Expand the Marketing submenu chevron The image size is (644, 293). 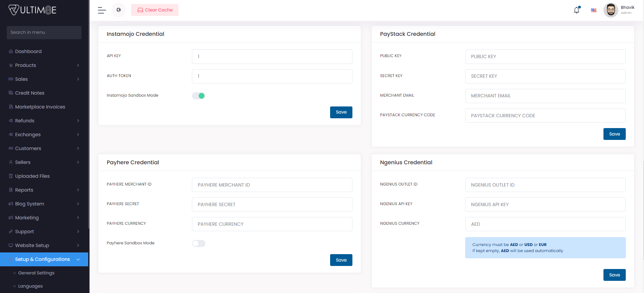click(x=78, y=218)
